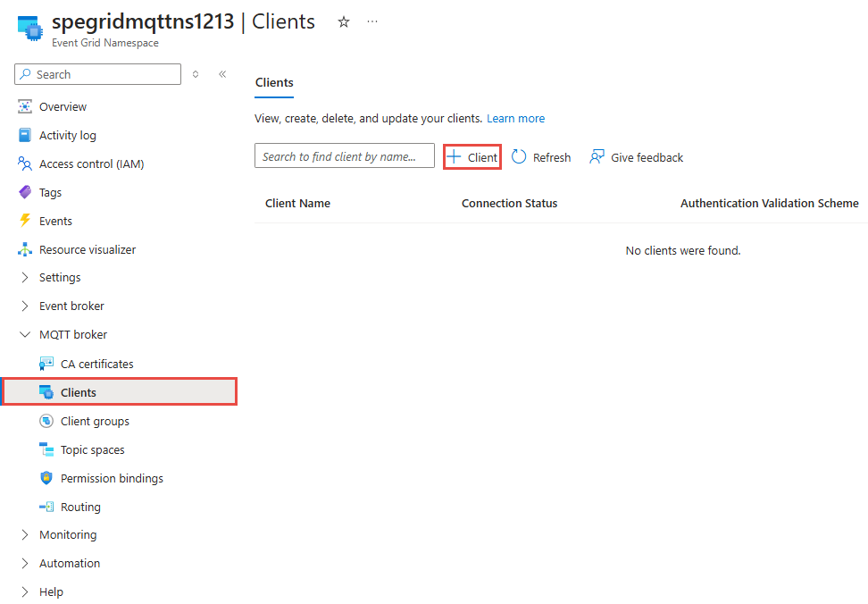This screenshot has height=604, width=868.
Task: Click the sidebar search magnifier icon
Action: click(26, 74)
